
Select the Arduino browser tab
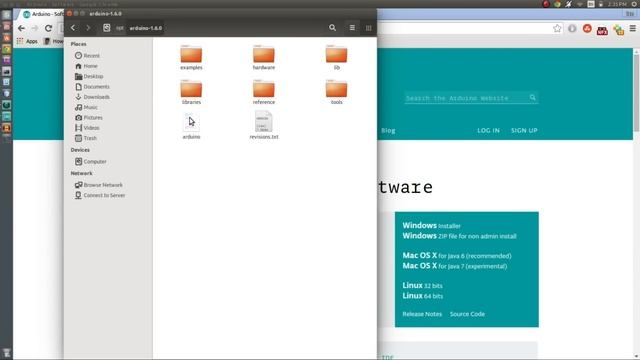(42, 14)
